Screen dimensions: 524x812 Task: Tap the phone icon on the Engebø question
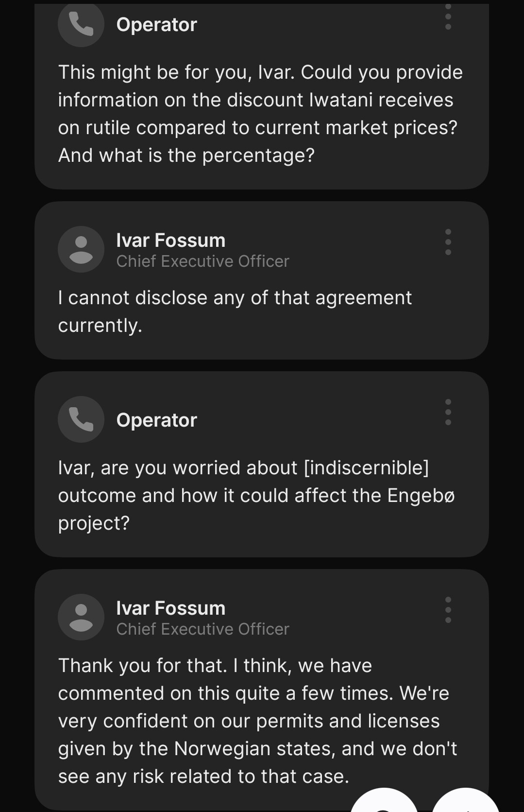click(x=81, y=419)
